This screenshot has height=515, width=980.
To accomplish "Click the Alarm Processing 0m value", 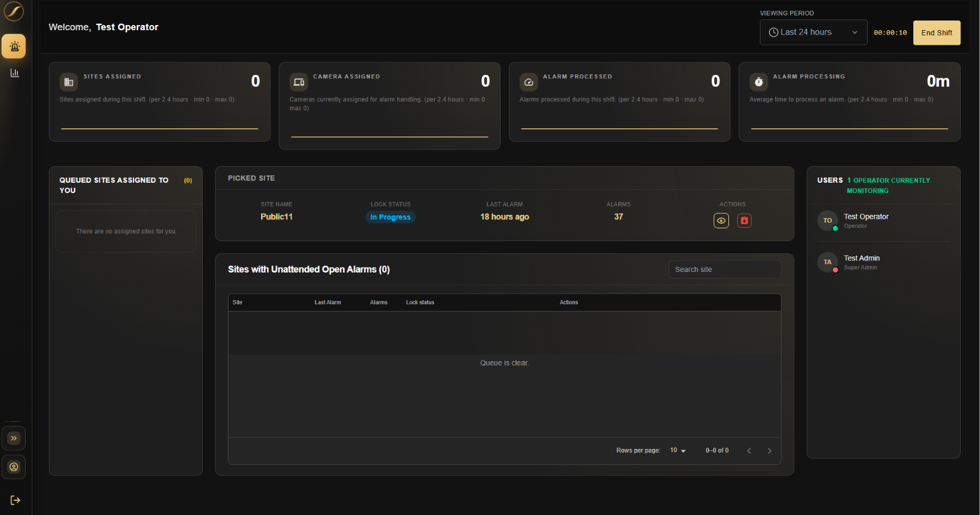I will [938, 81].
